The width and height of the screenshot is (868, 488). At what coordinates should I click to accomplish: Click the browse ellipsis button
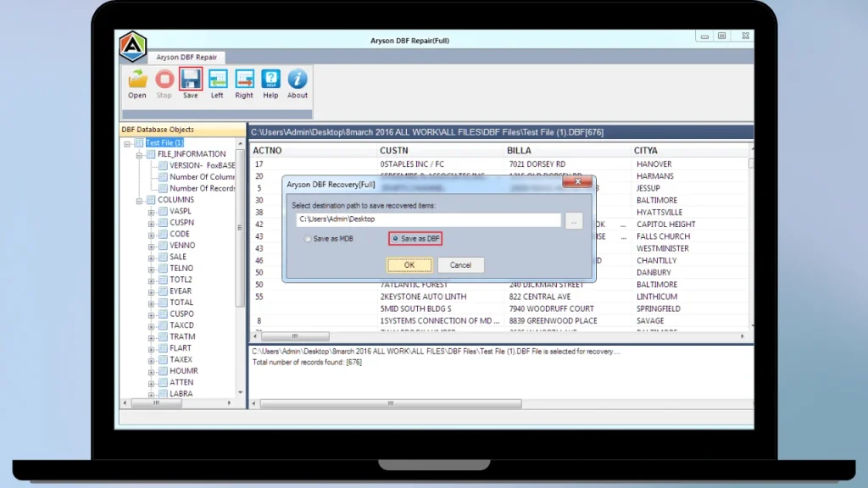(x=574, y=221)
